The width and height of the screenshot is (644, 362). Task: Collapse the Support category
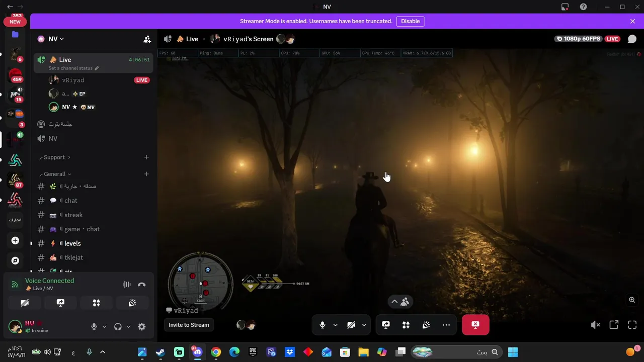(56, 157)
